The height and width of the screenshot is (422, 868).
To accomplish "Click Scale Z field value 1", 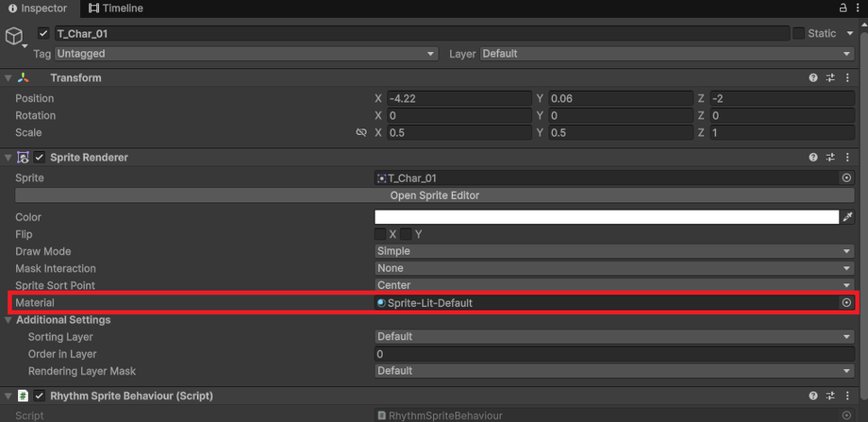I will pos(782,133).
